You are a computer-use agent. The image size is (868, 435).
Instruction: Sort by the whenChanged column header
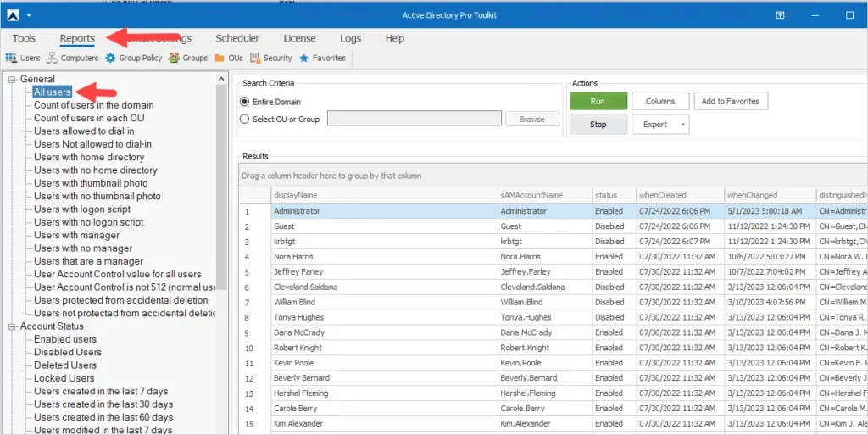point(771,195)
